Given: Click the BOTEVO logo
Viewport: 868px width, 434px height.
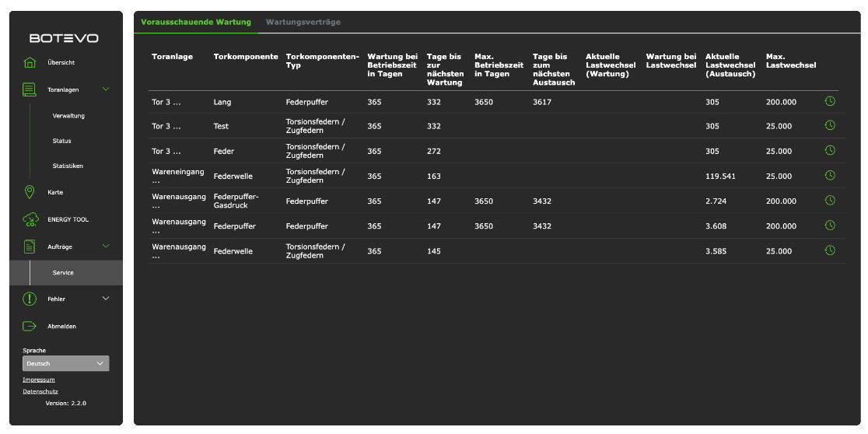Looking at the screenshot, I should coord(64,38).
